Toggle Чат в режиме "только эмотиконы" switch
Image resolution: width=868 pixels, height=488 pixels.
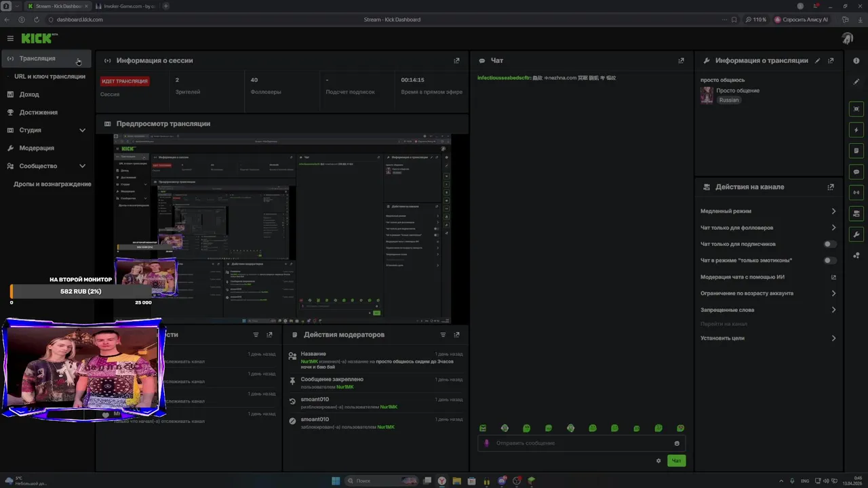[829, 260]
